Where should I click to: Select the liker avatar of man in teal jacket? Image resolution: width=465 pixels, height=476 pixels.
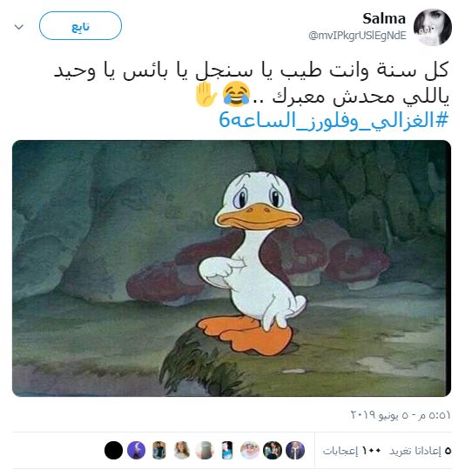click(159, 450)
